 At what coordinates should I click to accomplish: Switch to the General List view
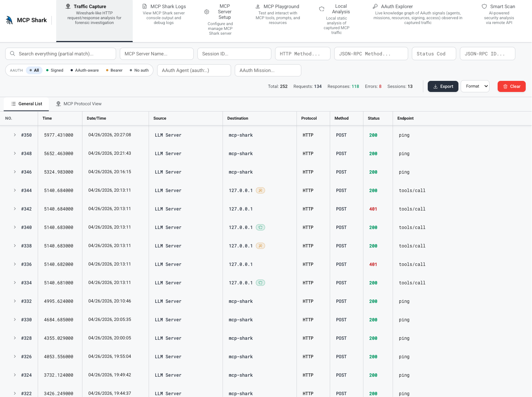point(26,104)
